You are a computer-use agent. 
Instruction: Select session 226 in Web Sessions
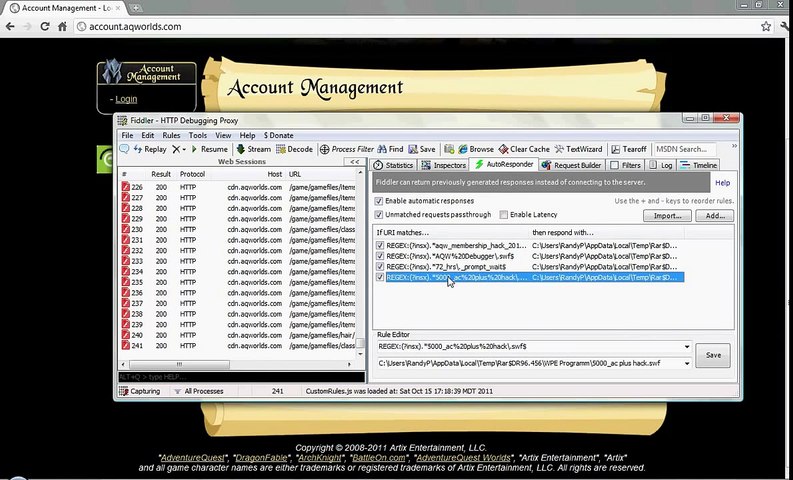238,187
